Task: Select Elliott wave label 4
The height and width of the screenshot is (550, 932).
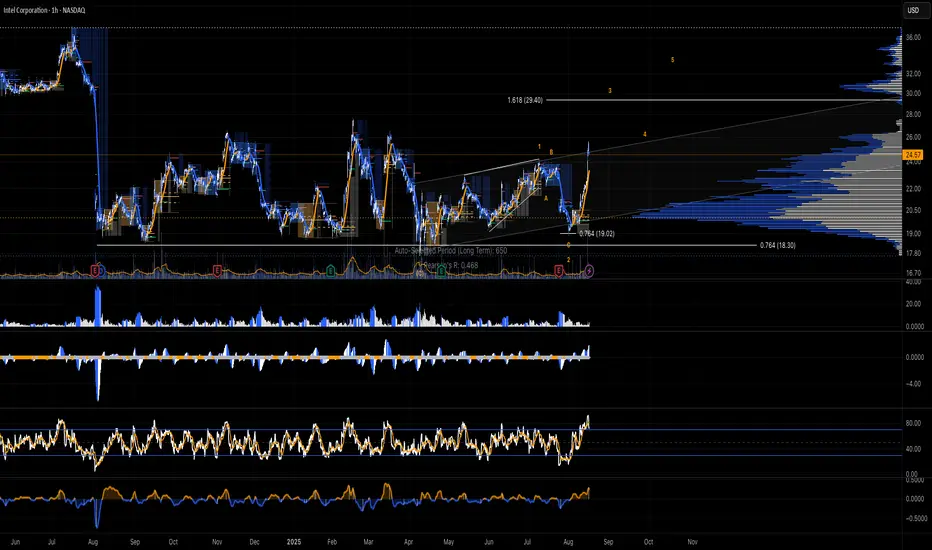Action: (645, 134)
